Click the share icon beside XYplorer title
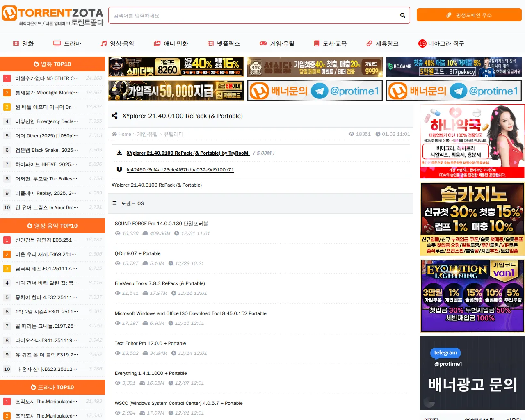525x420 pixels. (114, 116)
